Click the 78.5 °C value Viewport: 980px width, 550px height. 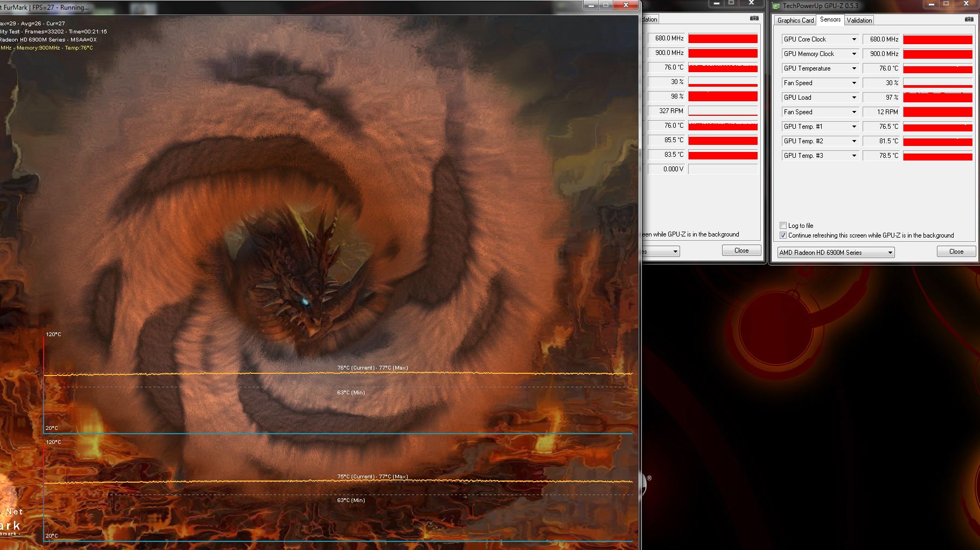[881, 156]
